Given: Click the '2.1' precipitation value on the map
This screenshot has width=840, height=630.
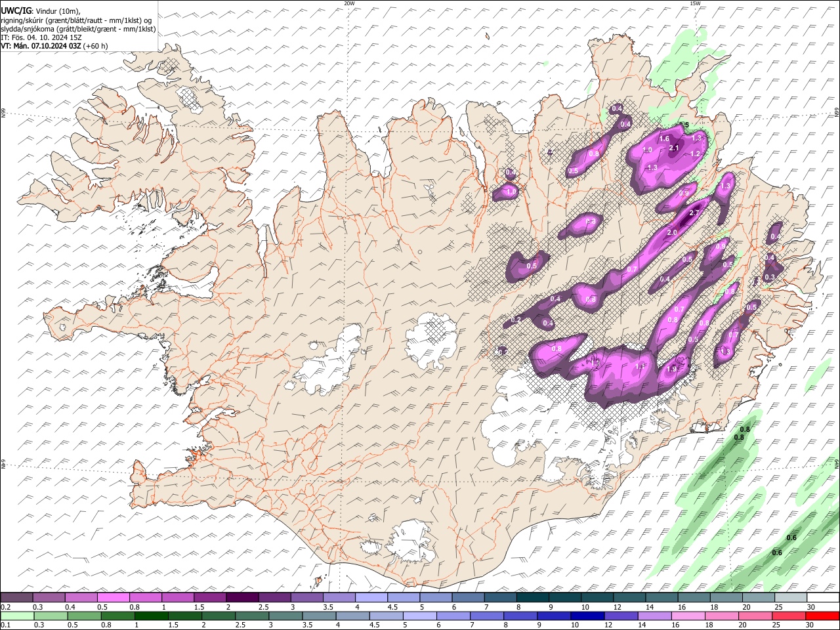Looking at the screenshot, I should pos(673,148).
